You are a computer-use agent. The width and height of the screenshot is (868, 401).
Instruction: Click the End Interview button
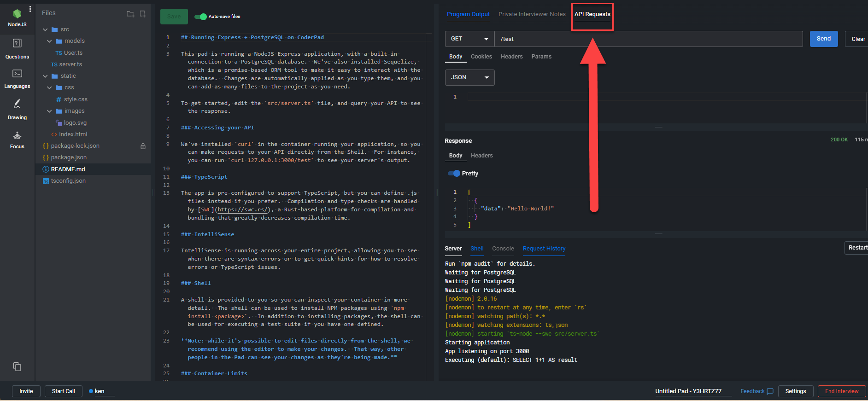coord(841,391)
